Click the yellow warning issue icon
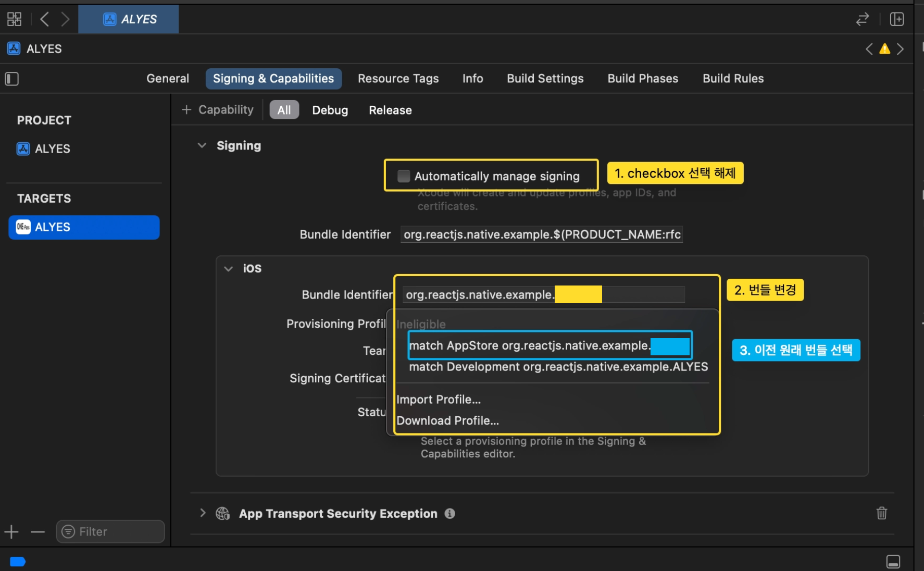This screenshot has width=924, height=571. pyautogui.click(x=884, y=49)
